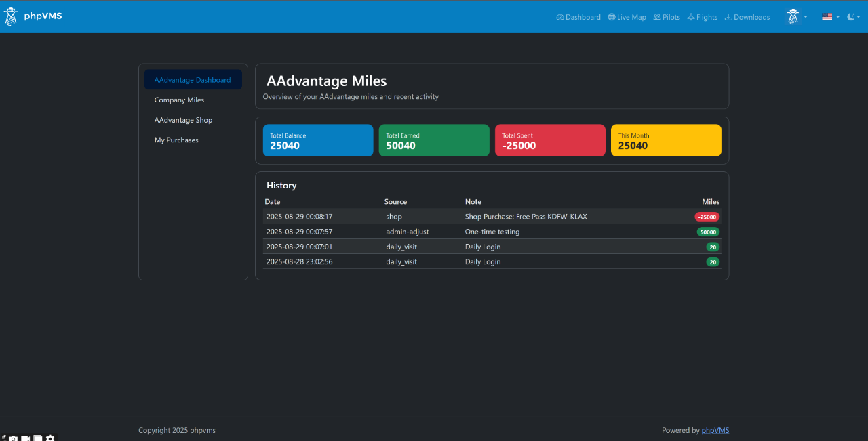This screenshot has width=868, height=441.
Task: Click the phpVMS link in the footer
Action: 715,430
